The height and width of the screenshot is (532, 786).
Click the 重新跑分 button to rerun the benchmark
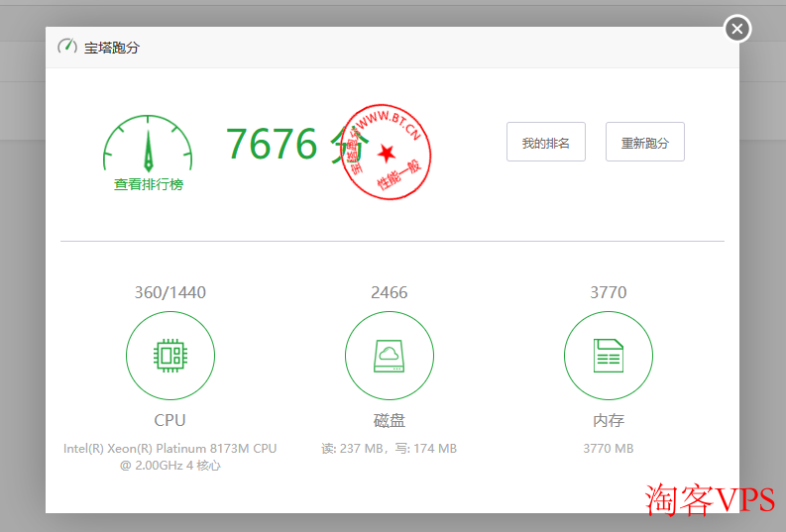click(x=645, y=142)
